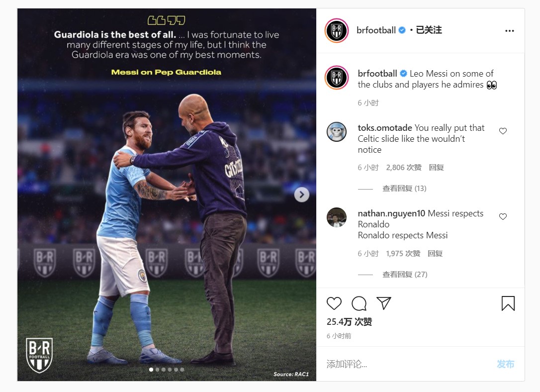Screen dimensions: 540x392
Task: Click 已关注 following button
Action: (x=429, y=30)
